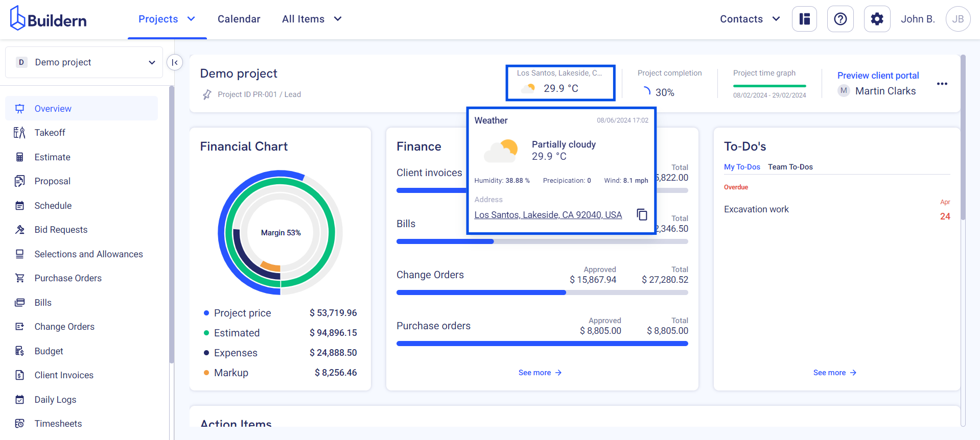This screenshot has width=980, height=440.
Task: Expand the Projects menu chevron
Action: (x=191, y=19)
